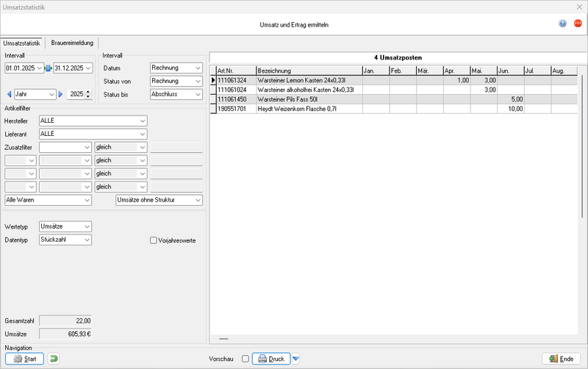The height and width of the screenshot is (369, 588).
Task: Close the Umsatzstatistik window
Action: click(578, 7)
